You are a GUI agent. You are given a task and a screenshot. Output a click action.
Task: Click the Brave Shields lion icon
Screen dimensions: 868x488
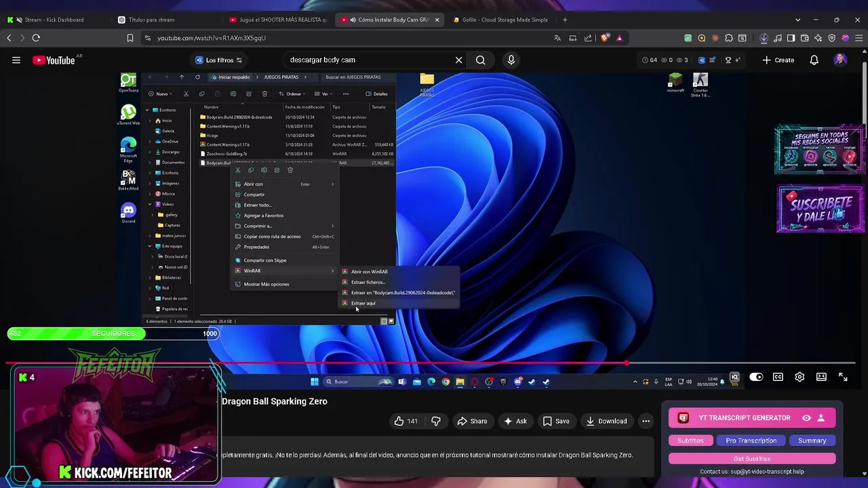(605, 38)
